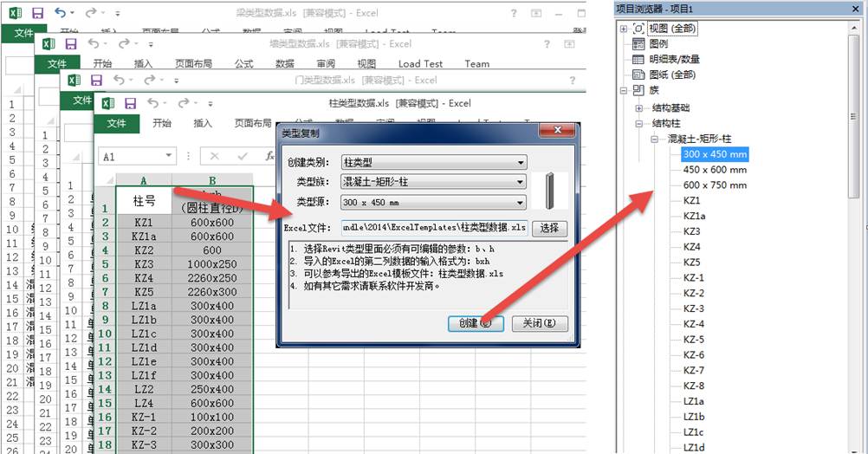Select 450 x 600 mm type in browser
Viewport: 868px width, 454px height.
click(x=715, y=170)
